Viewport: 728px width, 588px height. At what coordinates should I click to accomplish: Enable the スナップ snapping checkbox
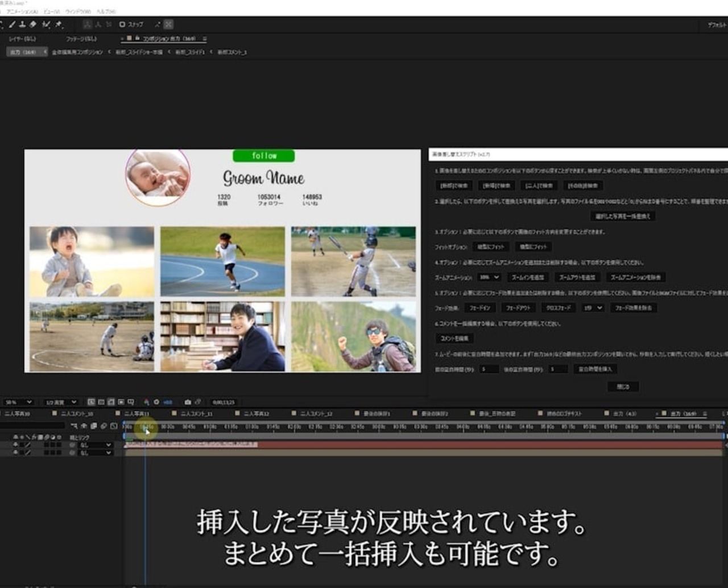click(x=122, y=24)
